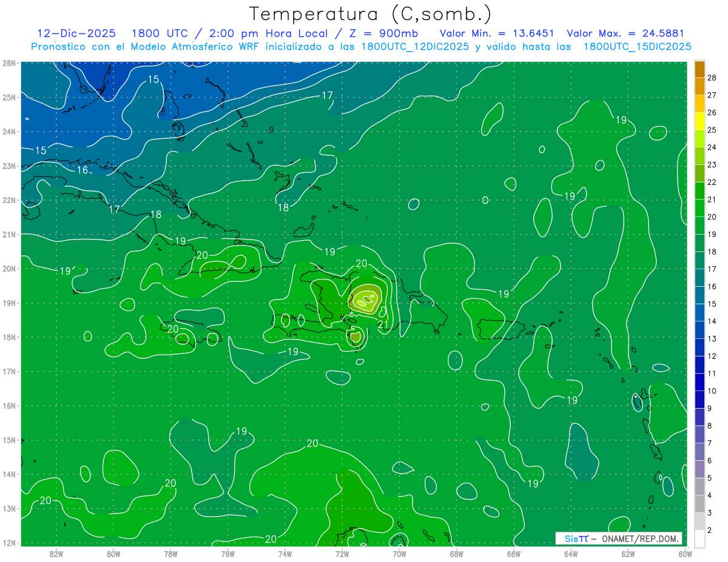Select the 24N latitude axis label
The height and width of the screenshot is (562, 728).
(x=9, y=132)
